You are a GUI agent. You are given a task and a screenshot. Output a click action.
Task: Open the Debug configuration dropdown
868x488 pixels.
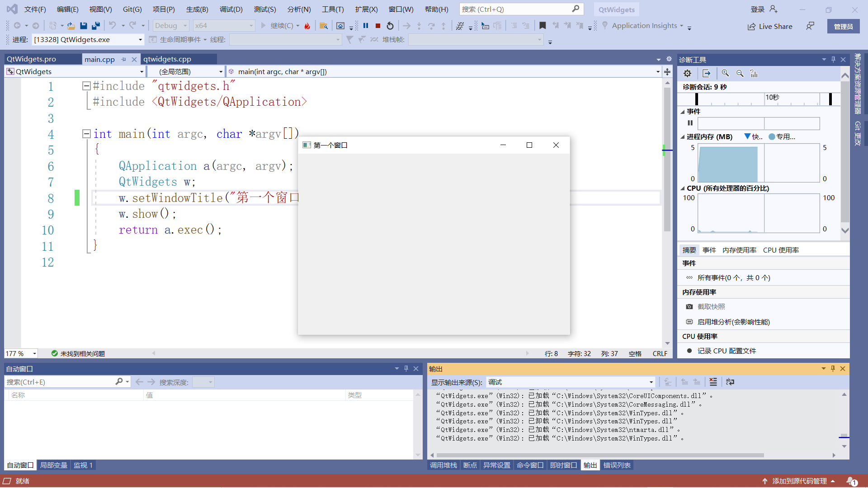click(x=185, y=25)
